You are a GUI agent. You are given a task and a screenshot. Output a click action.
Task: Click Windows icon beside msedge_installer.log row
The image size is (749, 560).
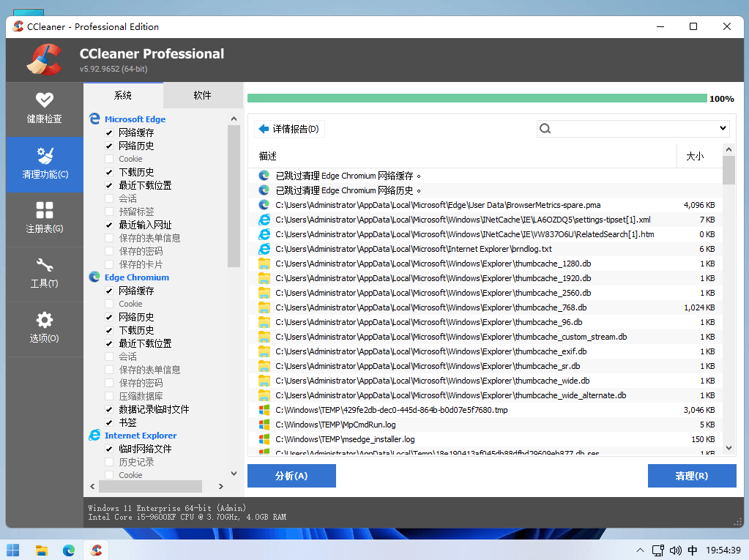click(x=264, y=439)
